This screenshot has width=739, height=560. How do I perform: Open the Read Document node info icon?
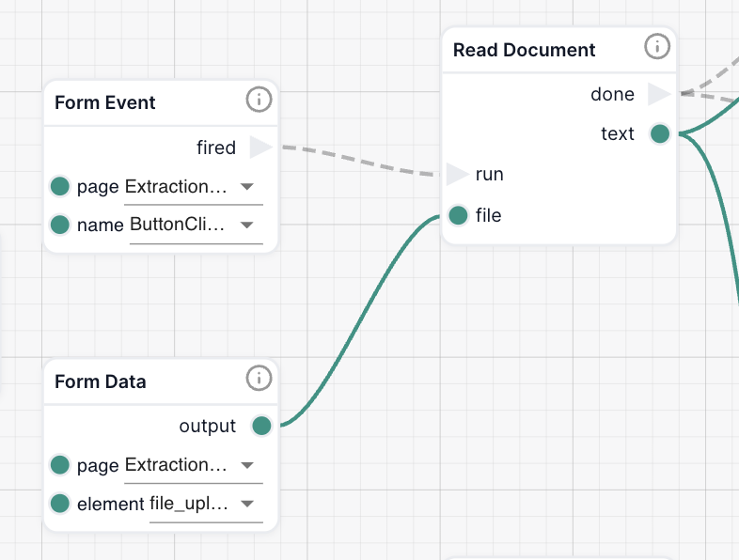657,47
